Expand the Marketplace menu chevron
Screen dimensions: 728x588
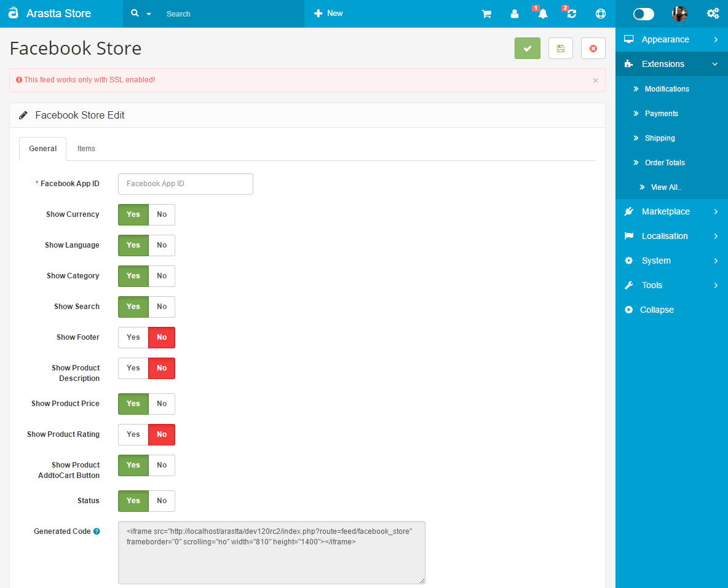[716, 211]
